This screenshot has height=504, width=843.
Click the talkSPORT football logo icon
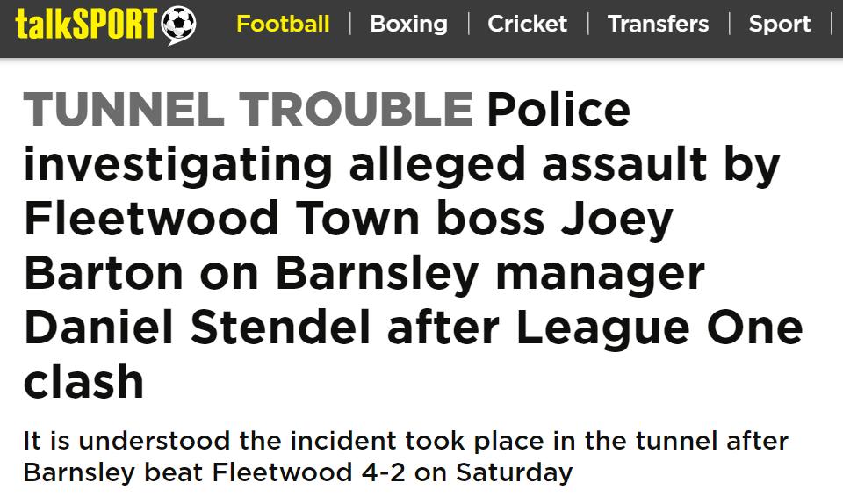(x=179, y=25)
